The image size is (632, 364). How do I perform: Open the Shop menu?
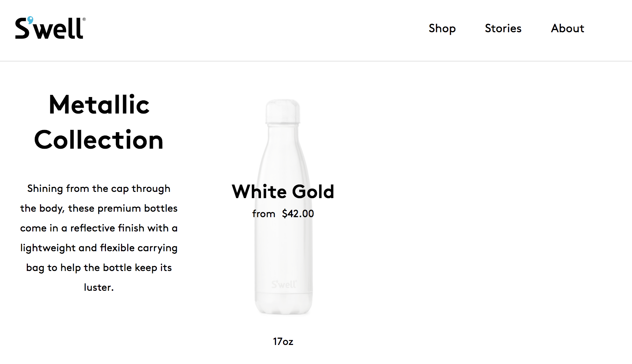pos(442,29)
